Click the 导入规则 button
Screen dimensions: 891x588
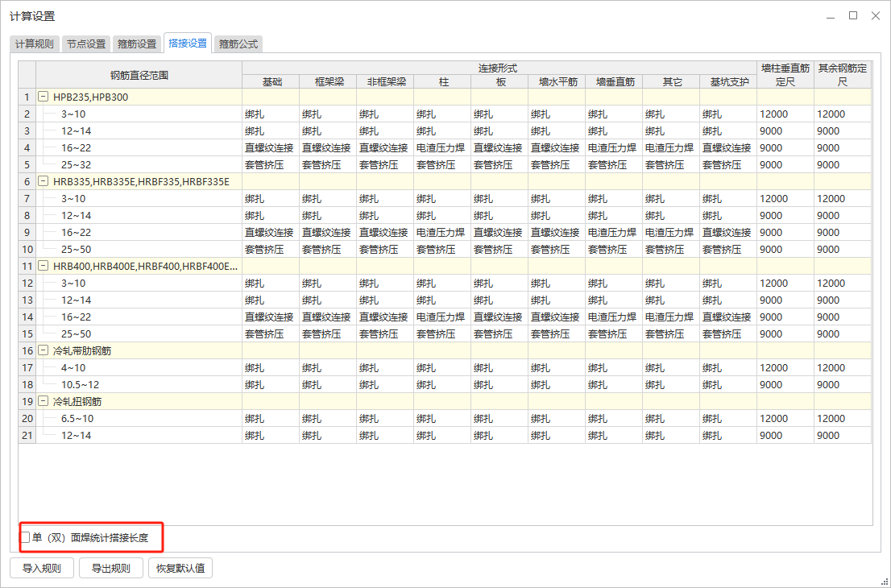click(41, 568)
